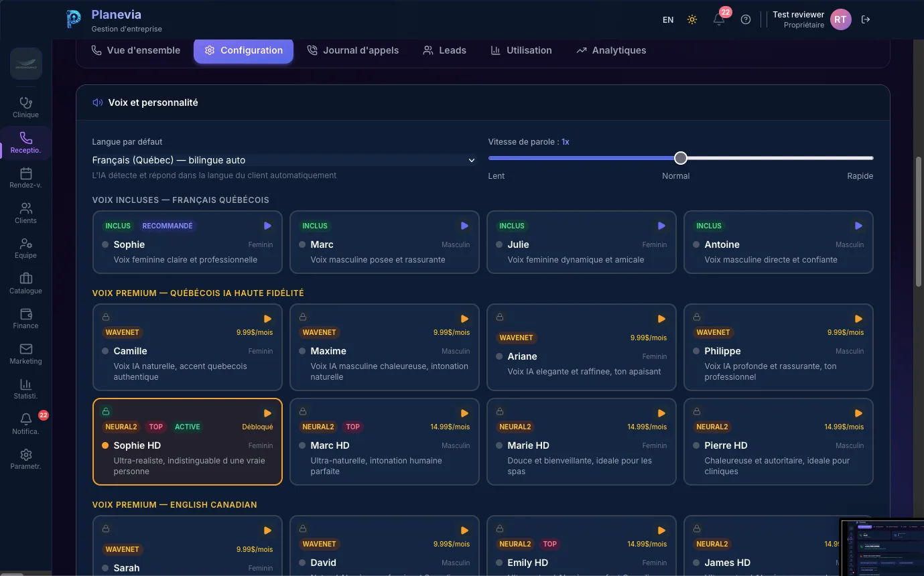Image resolution: width=924 pixels, height=576 pixels.
Task: Play the Camille premium voice sample
Action: (268, 319)
